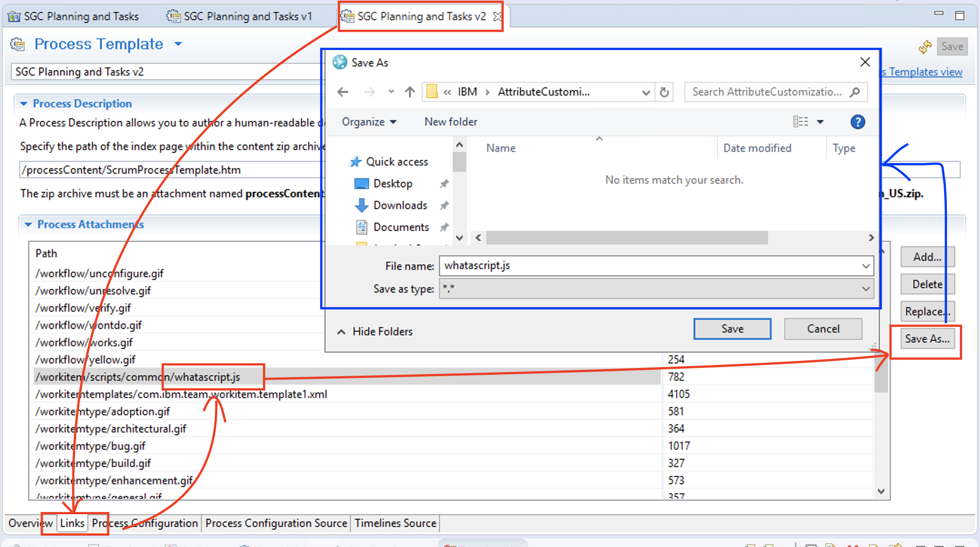Unpin Documents from Quick access
The height and width of the screenshot is (547, 980).
[444, 227]
